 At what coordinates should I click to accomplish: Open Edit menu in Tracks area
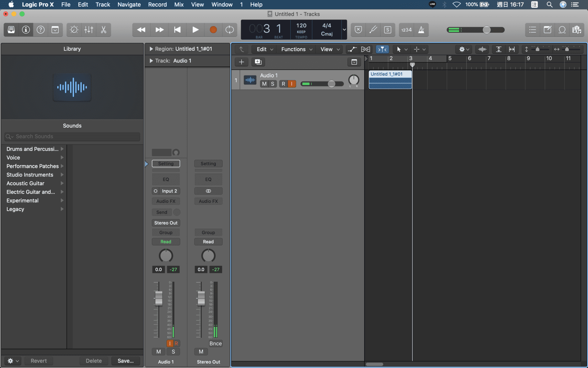[265, 49]
